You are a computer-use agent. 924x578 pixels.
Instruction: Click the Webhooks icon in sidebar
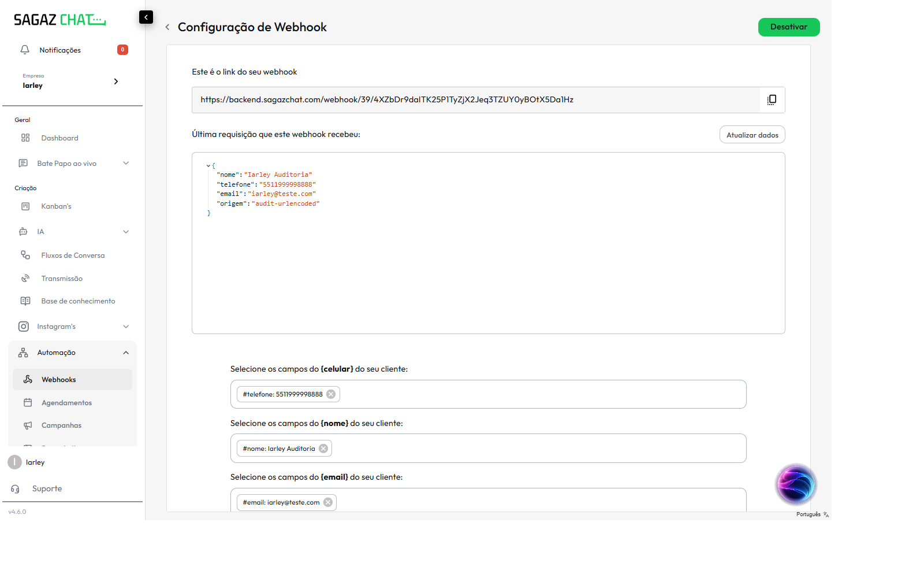point(28,380)
